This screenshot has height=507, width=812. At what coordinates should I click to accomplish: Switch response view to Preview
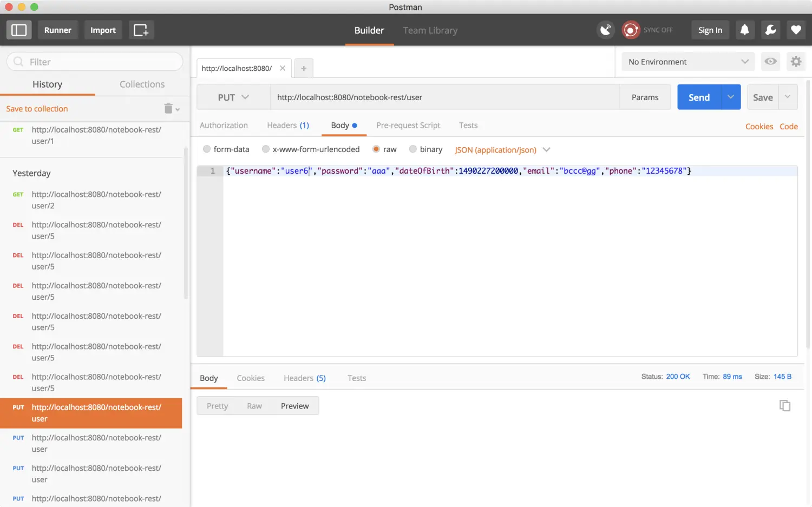(294, 406)
